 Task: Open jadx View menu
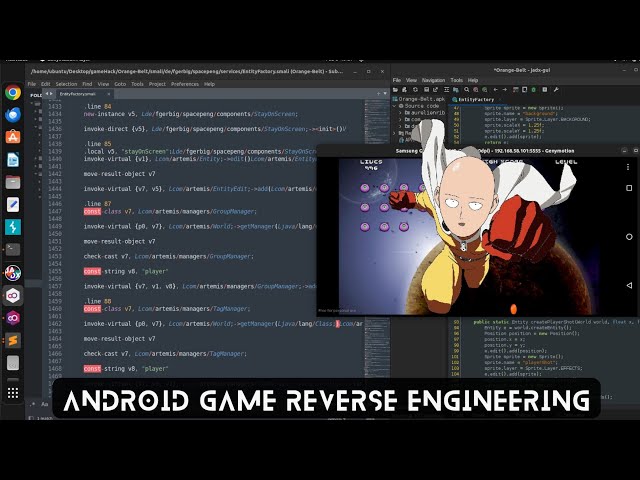(411, 80)
